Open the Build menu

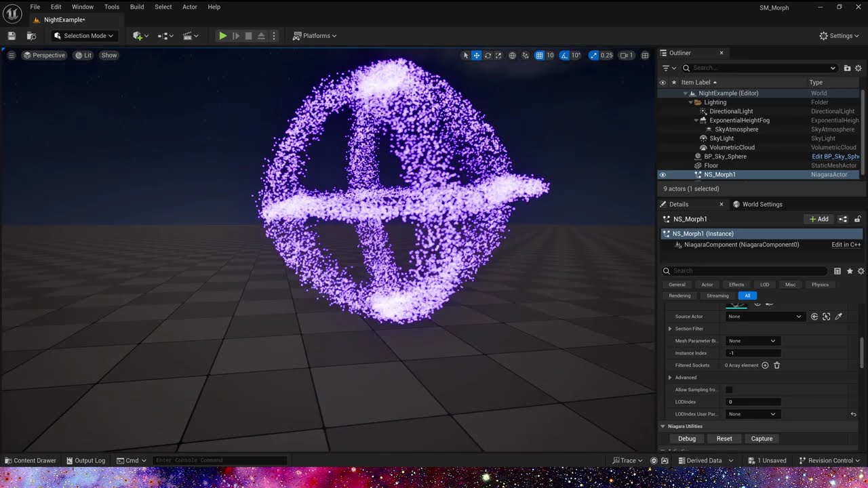click(137, 7)
